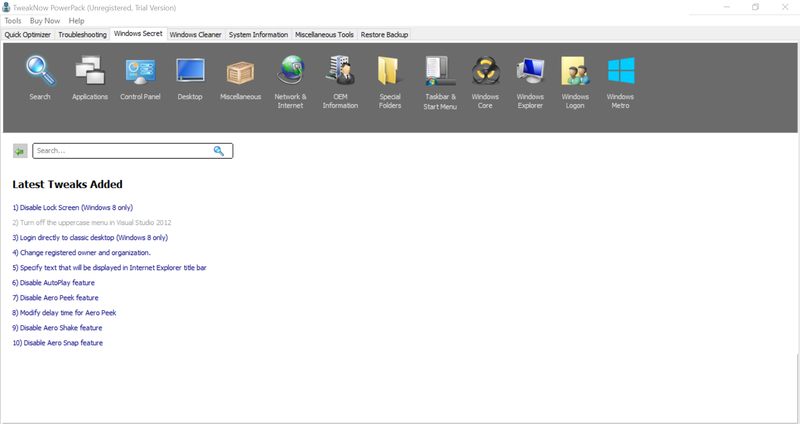Close the TweakNow PowerPack window
The width and height of the screenshot is (800, 424).
tap(785, 7)
